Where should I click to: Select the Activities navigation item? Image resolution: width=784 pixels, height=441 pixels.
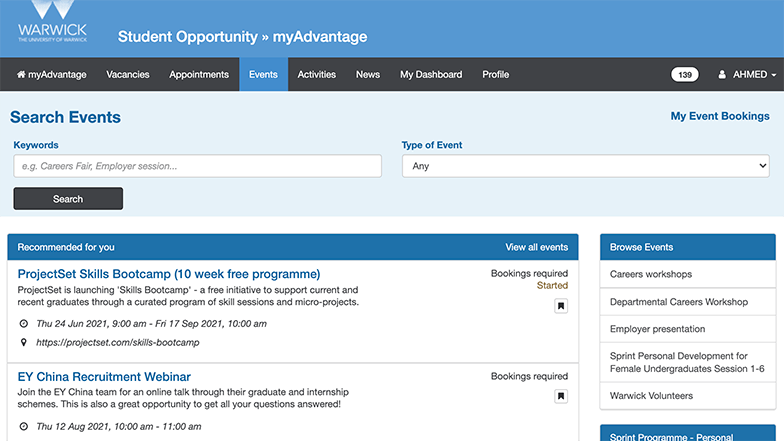(317, 75)
